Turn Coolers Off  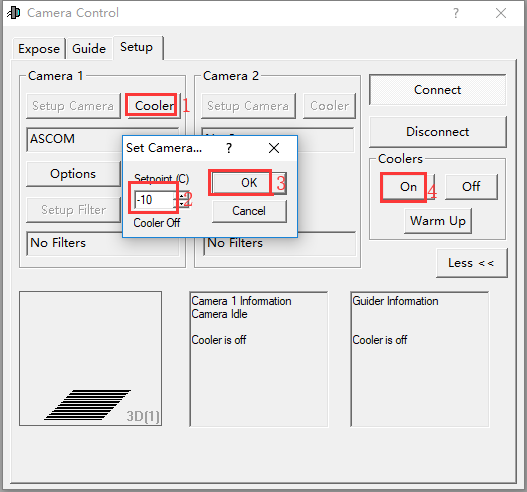point(471,187)
